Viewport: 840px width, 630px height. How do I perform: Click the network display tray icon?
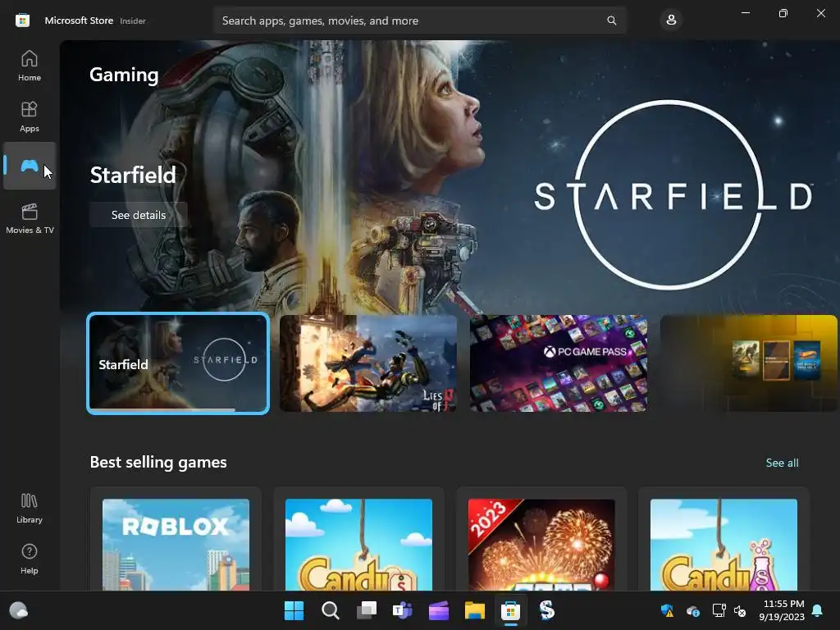click(x=719, y=610)
